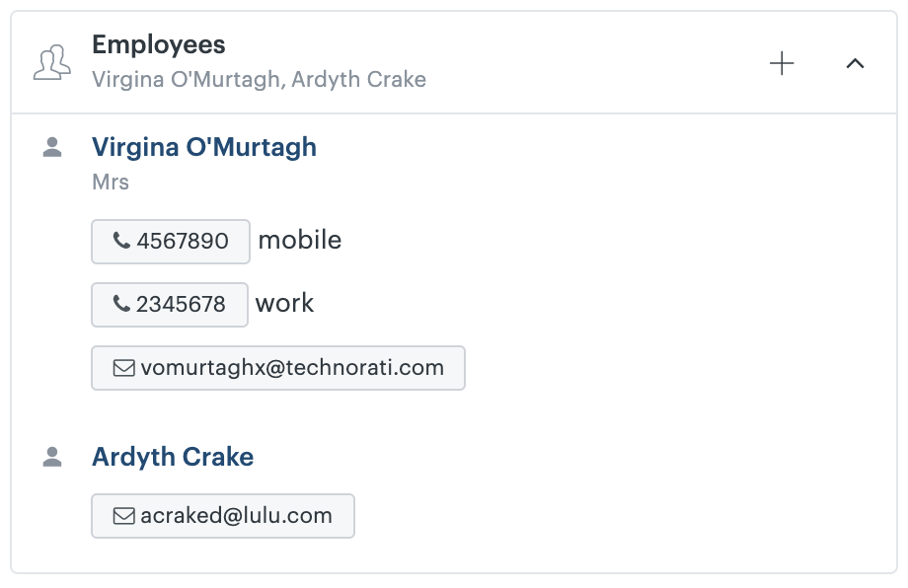Email vomurtaghx@technorati.com
The width and height of the screenshot is (908, 588).
click(x=278, y=368)
